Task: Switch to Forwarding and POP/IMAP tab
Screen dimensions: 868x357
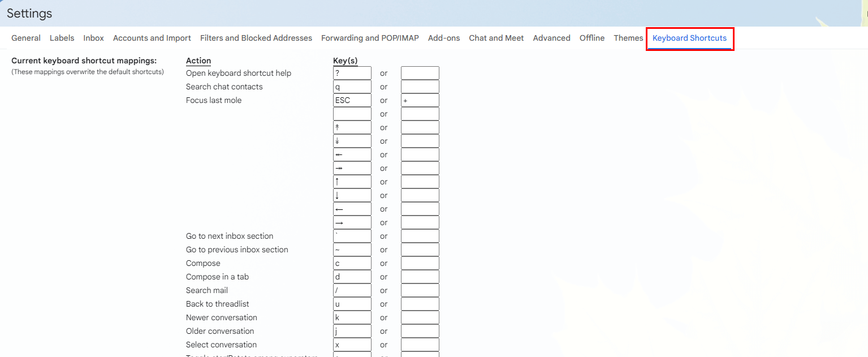Action: (x=370, y=38)
